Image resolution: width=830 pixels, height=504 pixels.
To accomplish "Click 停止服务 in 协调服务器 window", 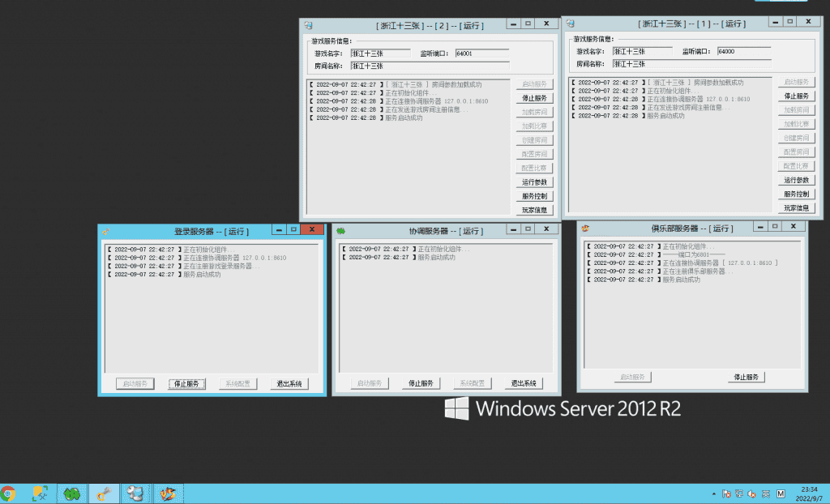I will (x=421, y=383).
